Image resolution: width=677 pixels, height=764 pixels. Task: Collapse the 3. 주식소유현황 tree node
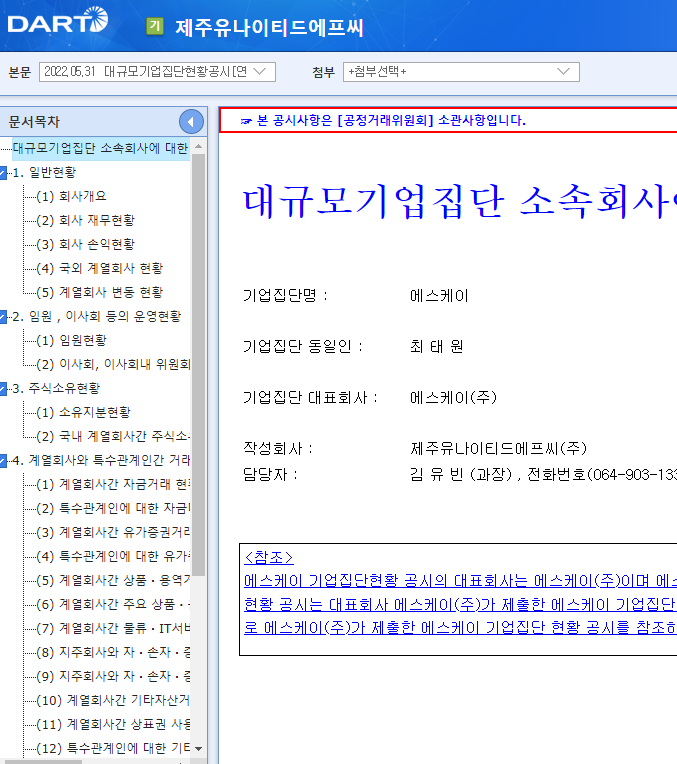point(3,388)
